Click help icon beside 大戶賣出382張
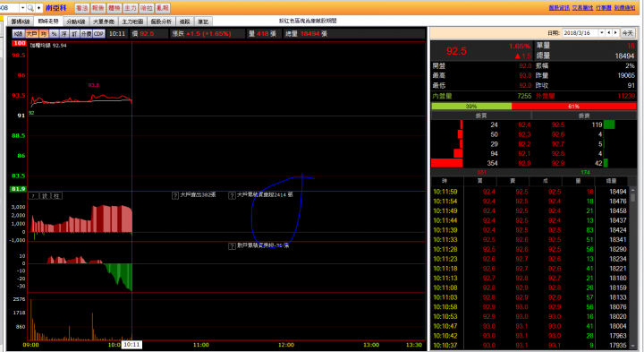644x352 pixels. pos(175,195)
